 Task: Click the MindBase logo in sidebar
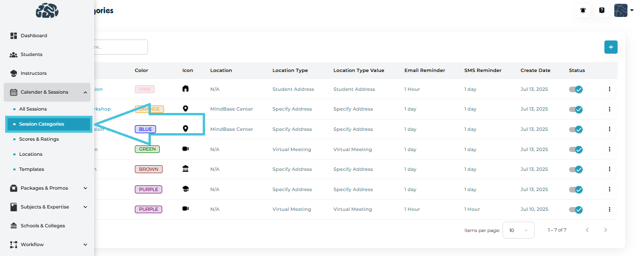tap(47, 10)
